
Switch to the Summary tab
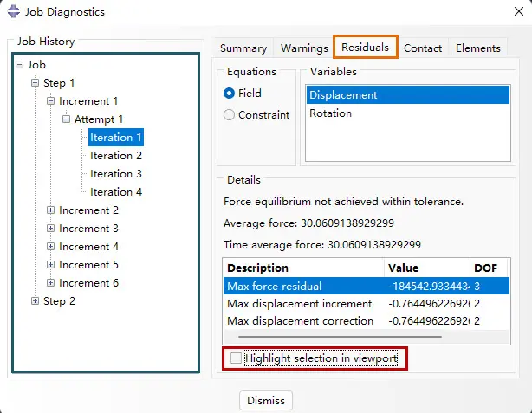click(243, 48)
